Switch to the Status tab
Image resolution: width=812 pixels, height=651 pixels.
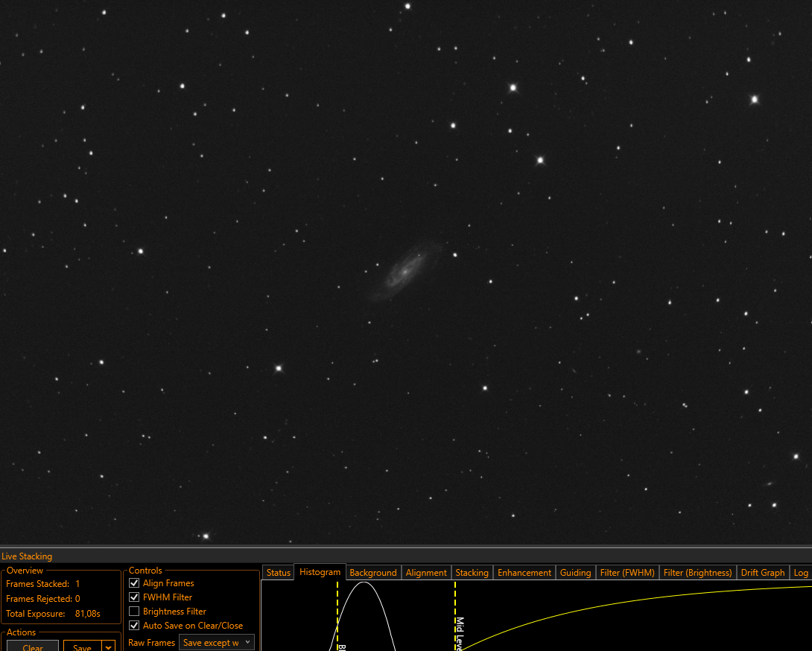pyautogui.click(x=278, y=573)
